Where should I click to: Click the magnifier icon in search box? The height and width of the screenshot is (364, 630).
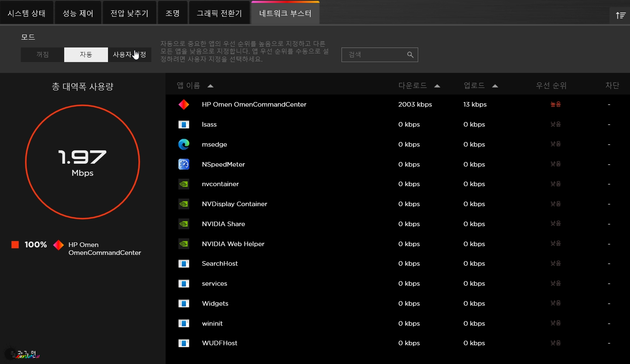[410, 55]
